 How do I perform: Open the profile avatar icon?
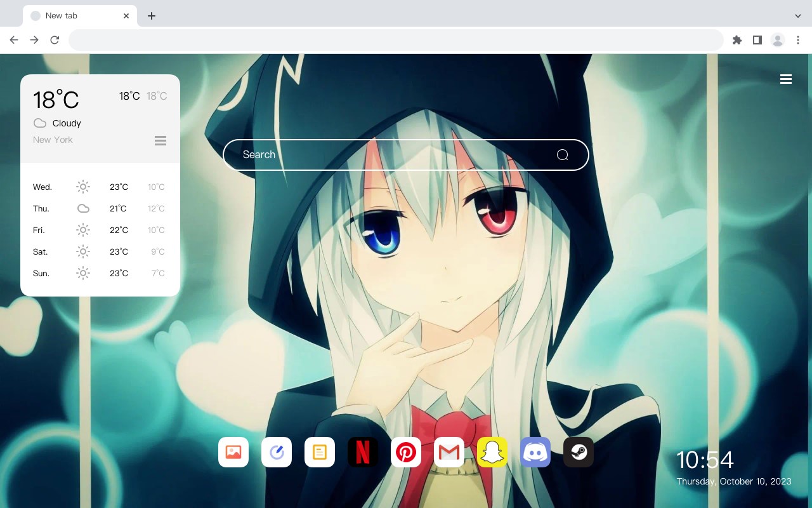pyautogui.click(x=778, y=40)
